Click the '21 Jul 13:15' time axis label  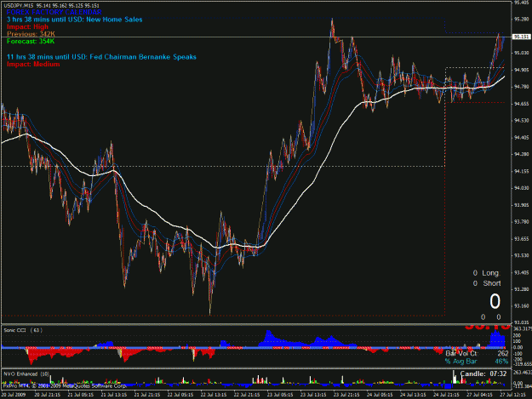pyautogui.click(x=114, y=395)
